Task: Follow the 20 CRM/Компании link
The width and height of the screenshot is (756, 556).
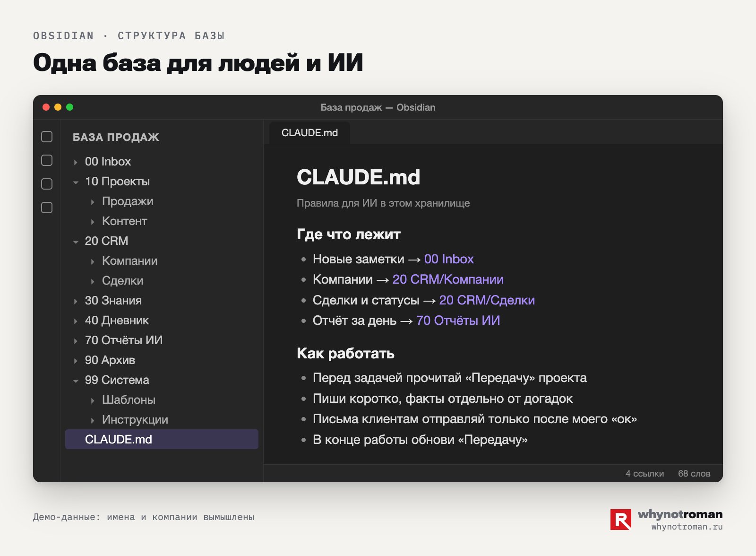Action: coord(448,279)
